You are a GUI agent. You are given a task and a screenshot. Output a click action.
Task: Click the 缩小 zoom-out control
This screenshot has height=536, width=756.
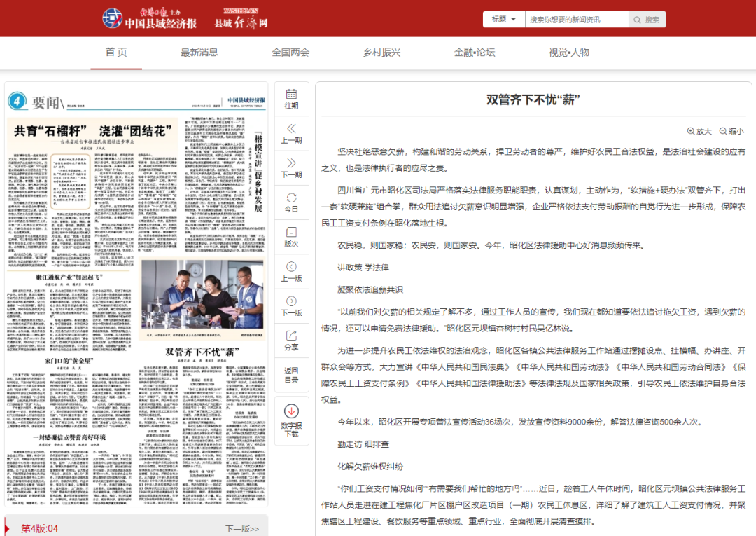point(731,131)
